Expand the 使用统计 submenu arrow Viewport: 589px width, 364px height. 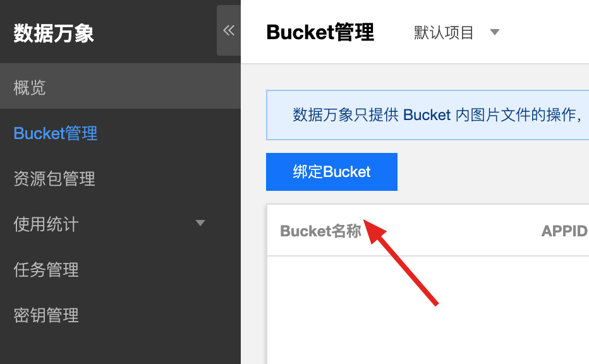pos(200,223)
